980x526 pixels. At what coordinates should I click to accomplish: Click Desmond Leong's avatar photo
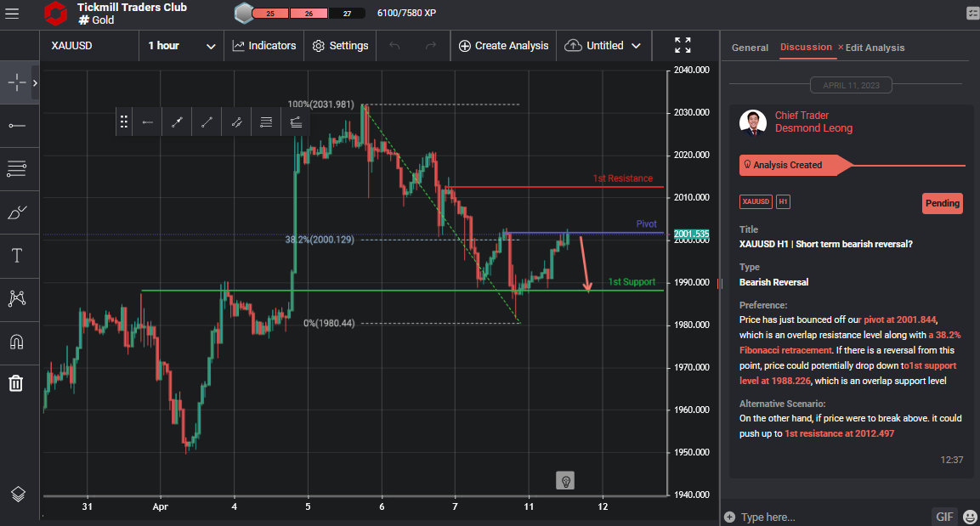click(752, 122)
